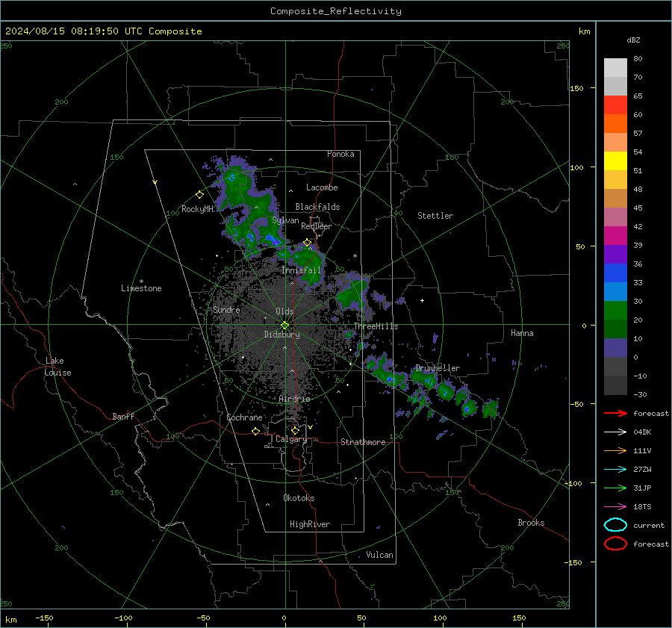Click the 04DK legend label
The width and height of the screenshot is (672, 628).
click(x=642, y=432)
